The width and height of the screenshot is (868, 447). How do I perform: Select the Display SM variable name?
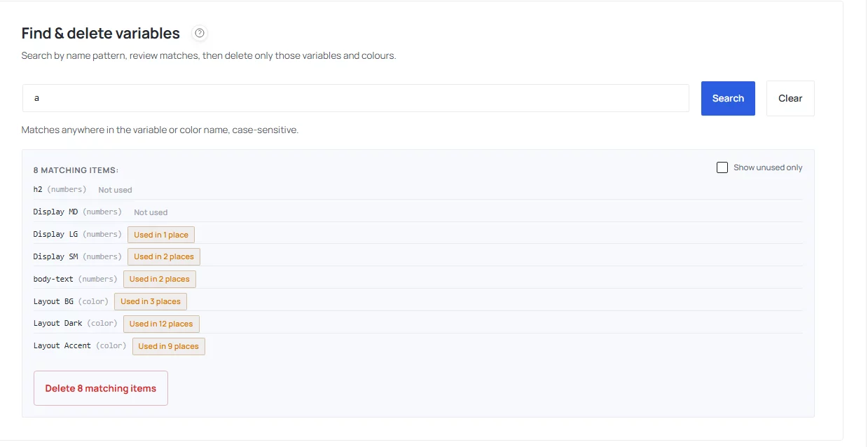point(55,256)
